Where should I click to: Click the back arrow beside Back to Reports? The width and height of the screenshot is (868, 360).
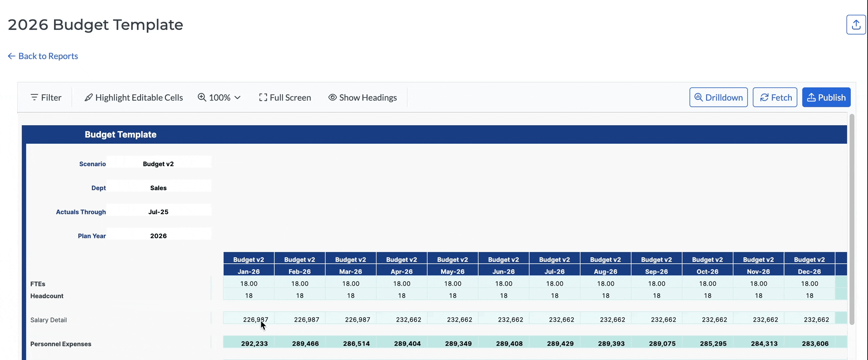[11, 56]
